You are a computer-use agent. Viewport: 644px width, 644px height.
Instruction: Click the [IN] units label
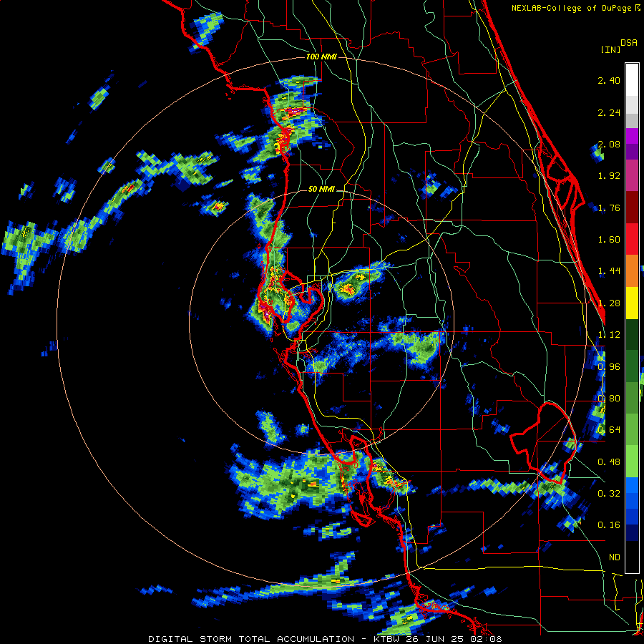(x=610, y=49)
